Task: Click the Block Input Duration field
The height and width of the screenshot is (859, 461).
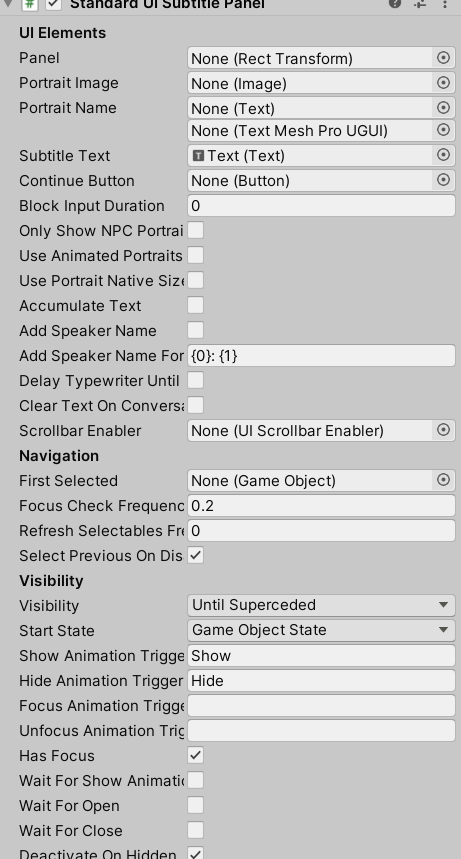Action: [321, 205]
